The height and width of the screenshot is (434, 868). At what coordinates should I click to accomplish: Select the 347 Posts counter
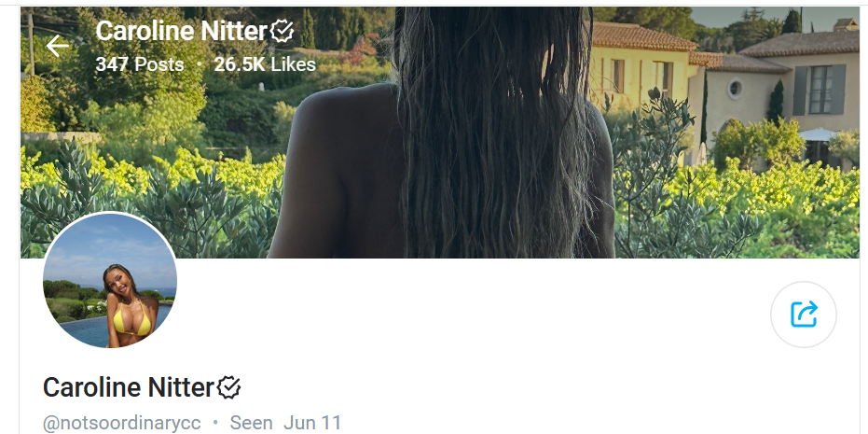140,64
